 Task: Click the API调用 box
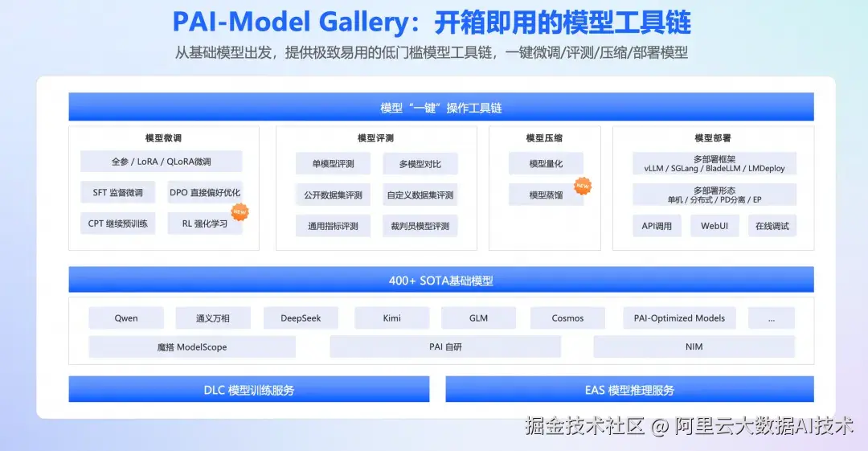(657, 226)
